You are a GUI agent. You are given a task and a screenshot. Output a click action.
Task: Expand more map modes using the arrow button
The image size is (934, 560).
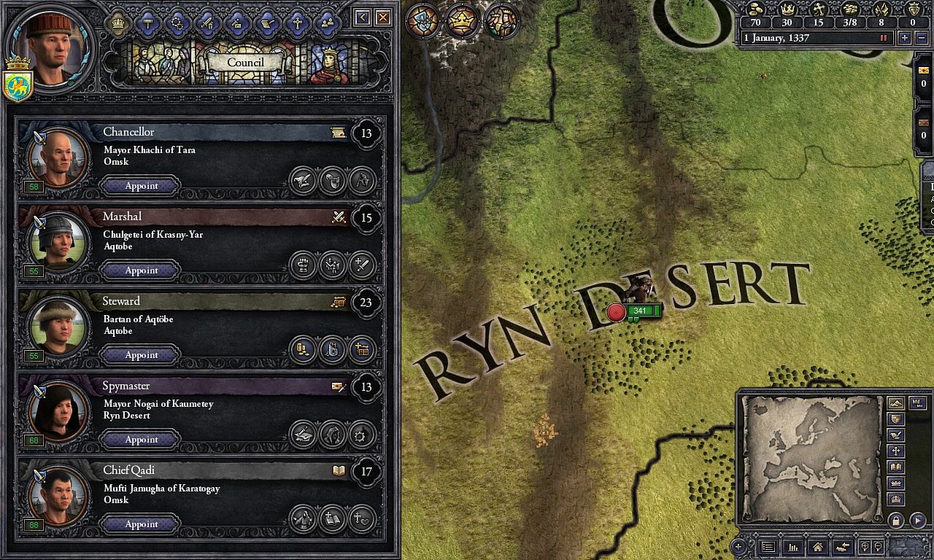coord(916,520)
